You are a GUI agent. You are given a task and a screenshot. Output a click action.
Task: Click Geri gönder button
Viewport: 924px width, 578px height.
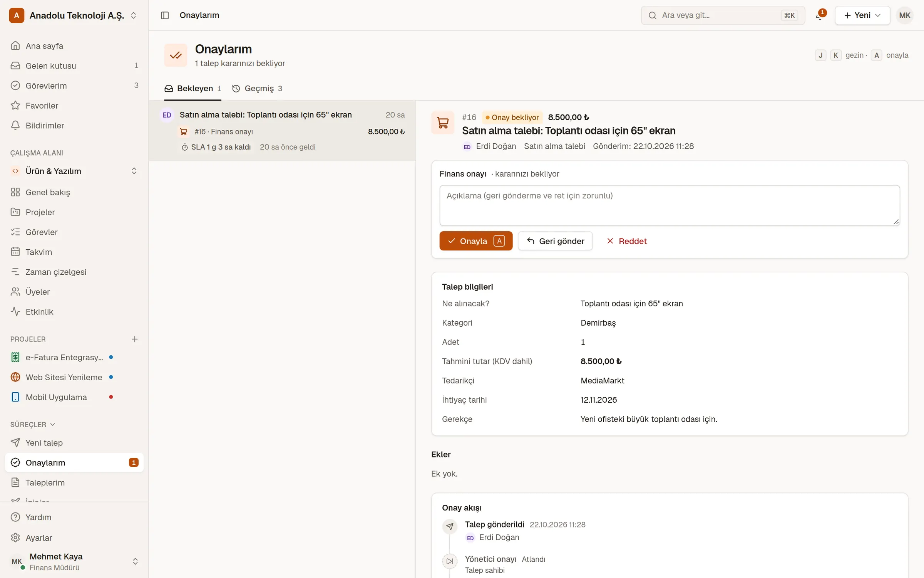[555, 241]
